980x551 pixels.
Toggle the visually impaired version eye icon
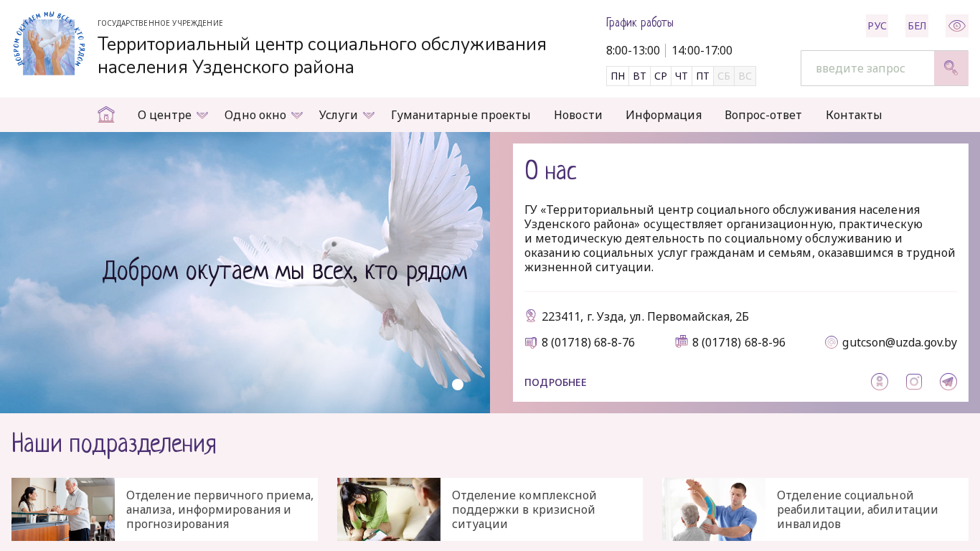point(957,26)
